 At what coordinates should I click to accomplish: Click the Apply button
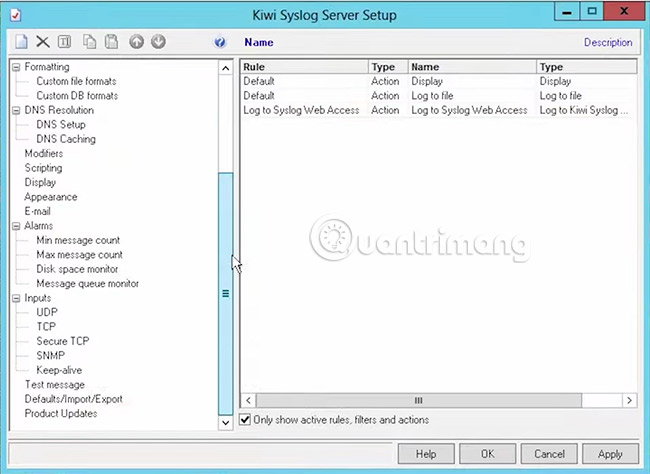610,454
